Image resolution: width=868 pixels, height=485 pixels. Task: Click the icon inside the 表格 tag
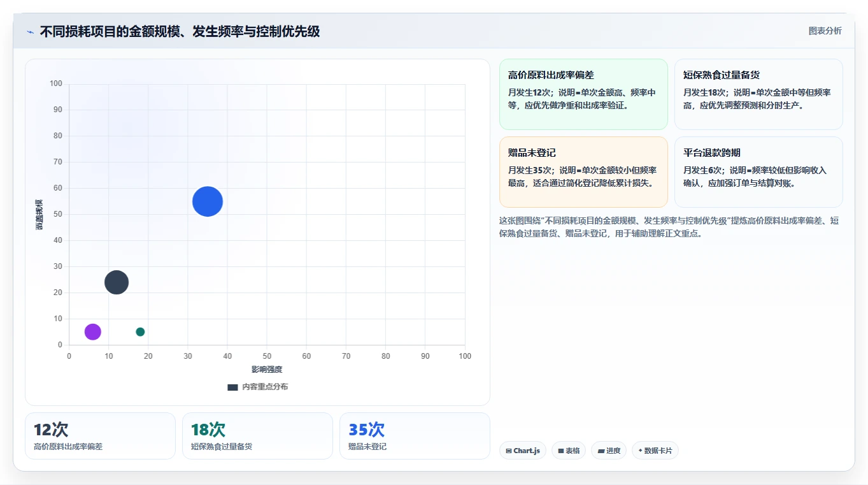click(x=561, y=451)
